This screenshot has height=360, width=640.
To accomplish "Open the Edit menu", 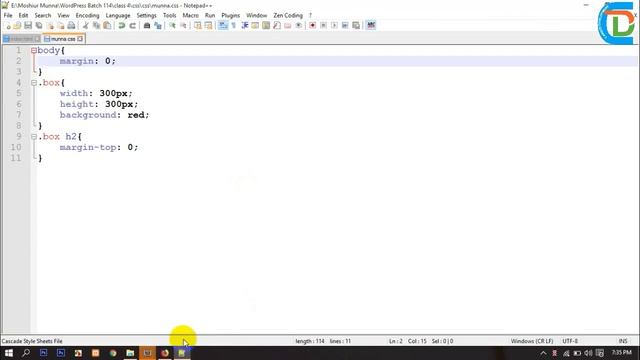I will click(x=23, y=16).
